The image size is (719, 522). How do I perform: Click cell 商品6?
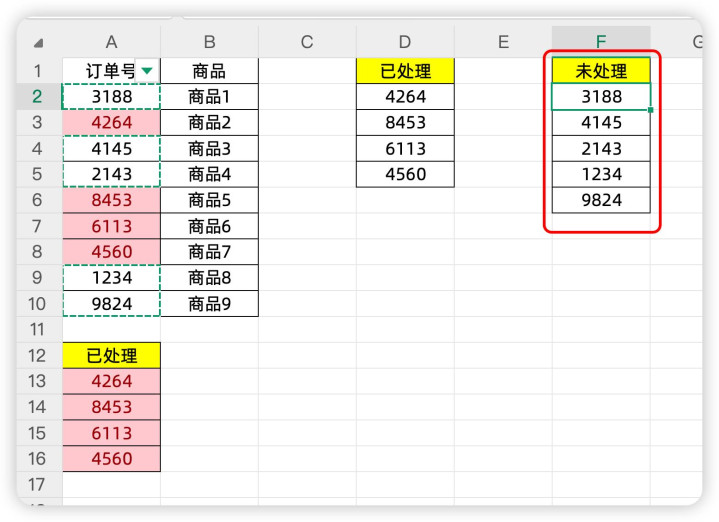(210, 226)
